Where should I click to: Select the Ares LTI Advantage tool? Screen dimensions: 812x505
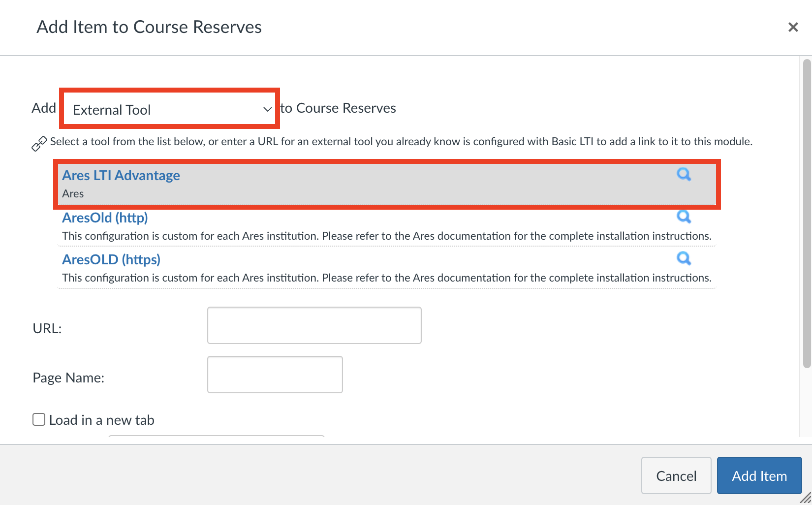click(121, 175)
